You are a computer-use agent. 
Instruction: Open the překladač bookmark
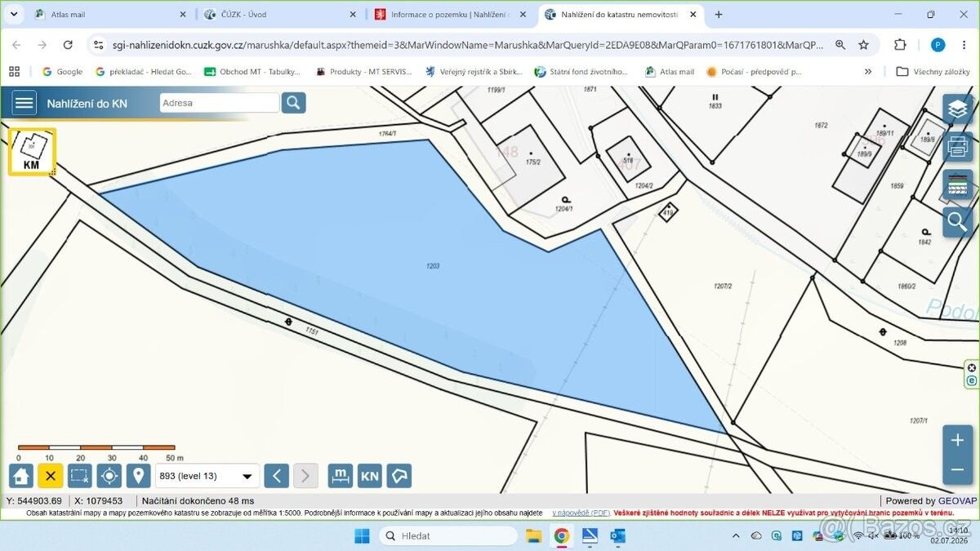144,71
